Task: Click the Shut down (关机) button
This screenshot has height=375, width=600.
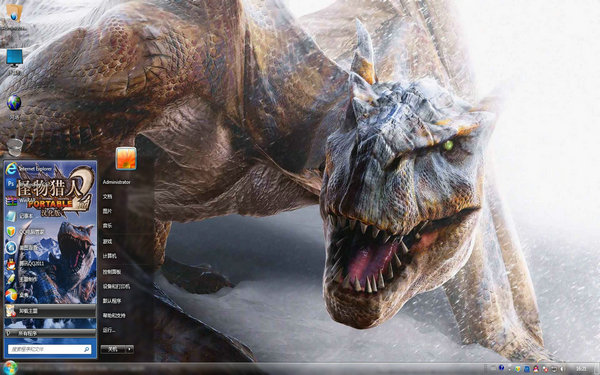Action: [x=113, y=349]
